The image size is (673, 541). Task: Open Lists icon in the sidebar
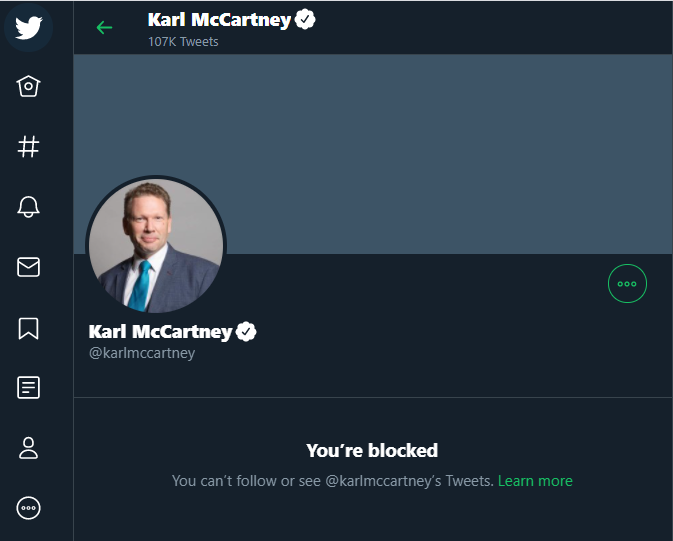coord(29,388)
